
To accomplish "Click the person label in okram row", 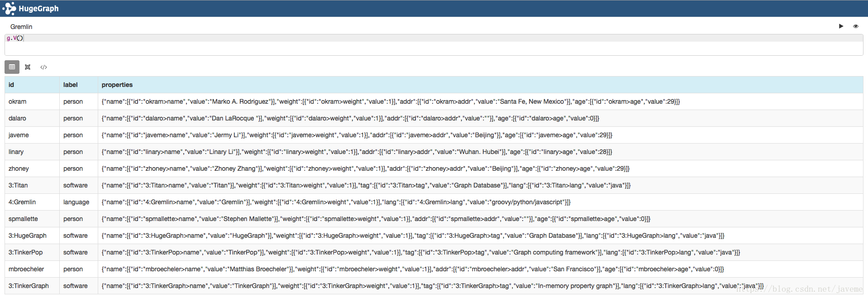I will [x=73, y=101].
